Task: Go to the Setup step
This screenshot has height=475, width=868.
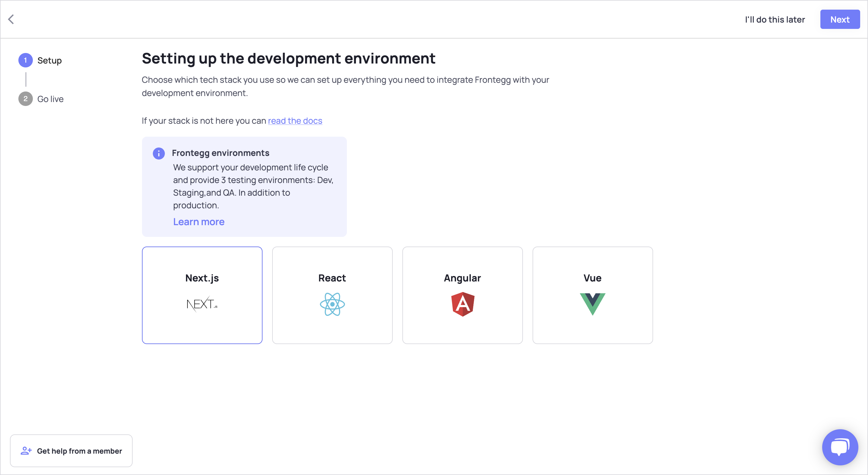Action: tap(49, 61)
